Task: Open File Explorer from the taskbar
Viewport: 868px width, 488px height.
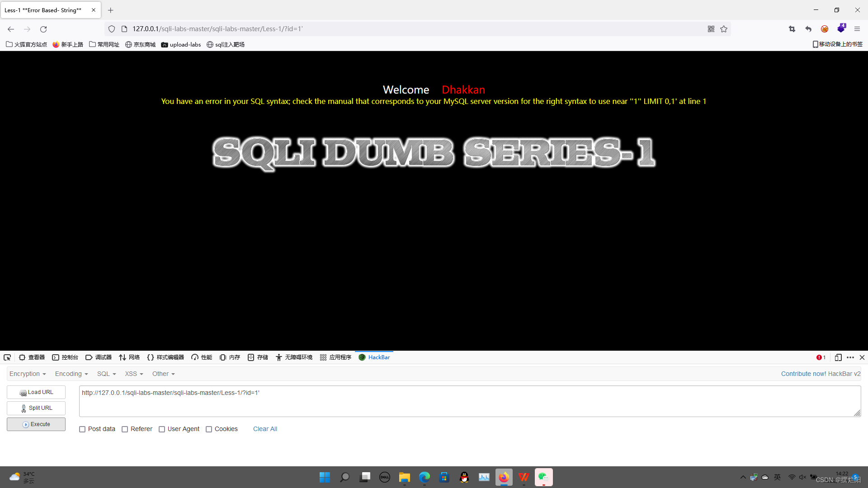Action: click(x=404, y=477)
